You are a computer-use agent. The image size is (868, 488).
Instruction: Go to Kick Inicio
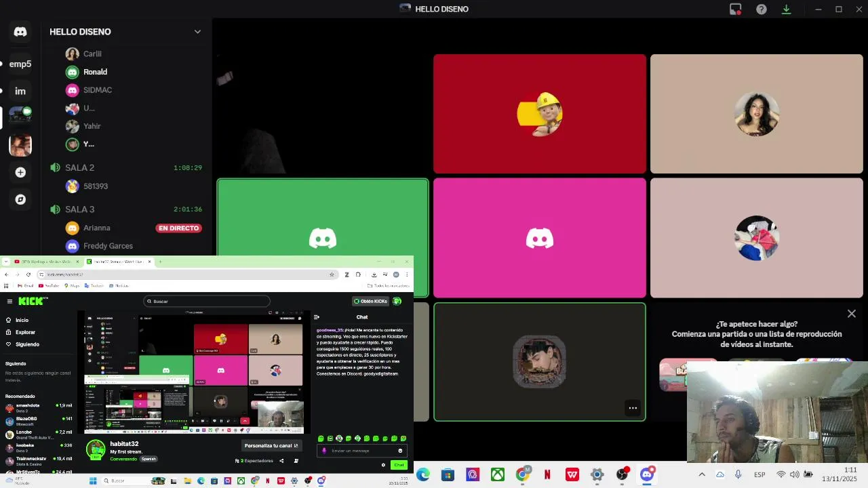(18, 321)
